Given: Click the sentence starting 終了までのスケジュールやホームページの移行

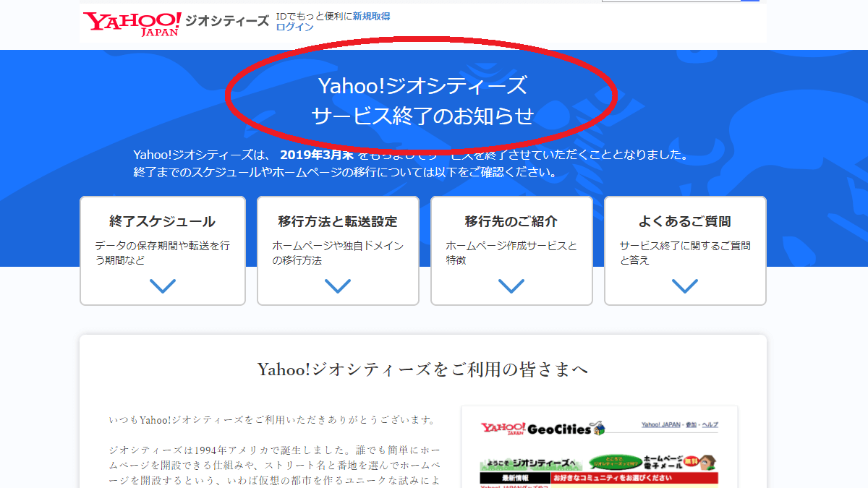Looking at the screenshot, I should coord(346,173).
